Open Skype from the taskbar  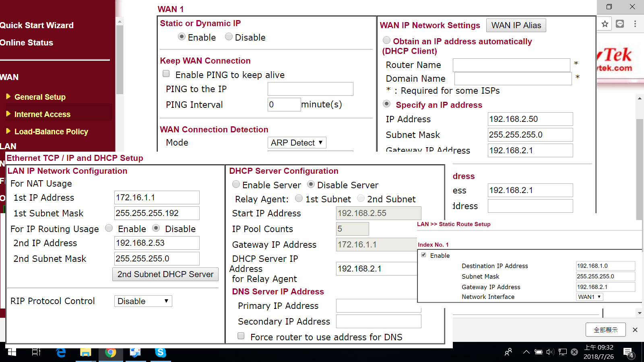point(161,352)
